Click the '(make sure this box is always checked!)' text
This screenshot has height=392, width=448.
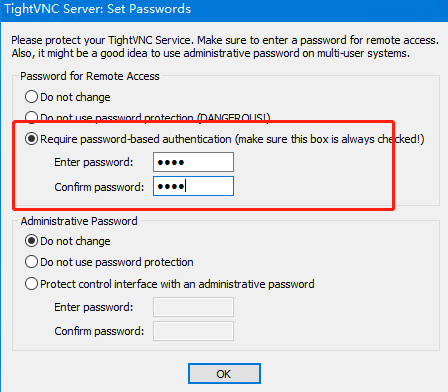point(330,139)
